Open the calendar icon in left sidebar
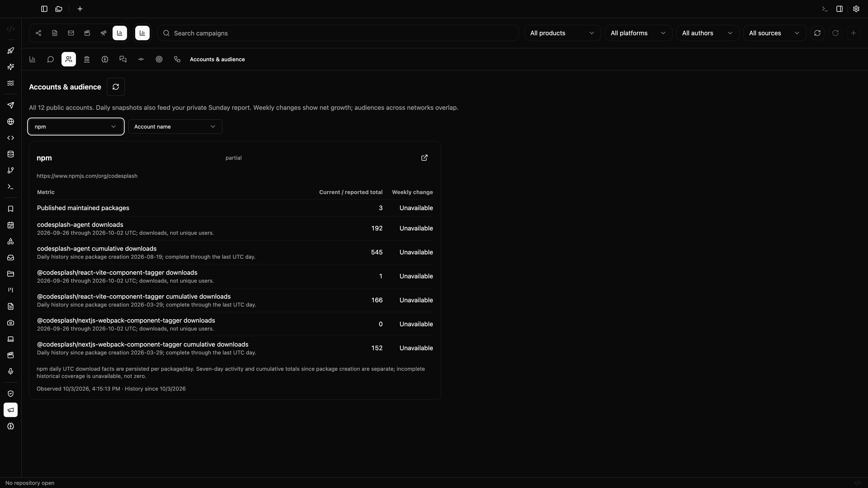Image resolution: width=868 pixels, height=488 pixels. [x=11, y=225]
